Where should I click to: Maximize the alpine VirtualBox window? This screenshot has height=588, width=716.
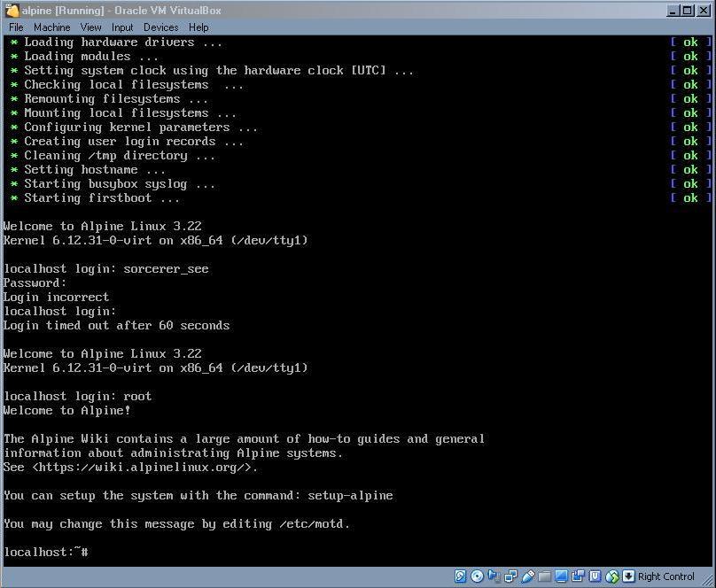point(688,10)
